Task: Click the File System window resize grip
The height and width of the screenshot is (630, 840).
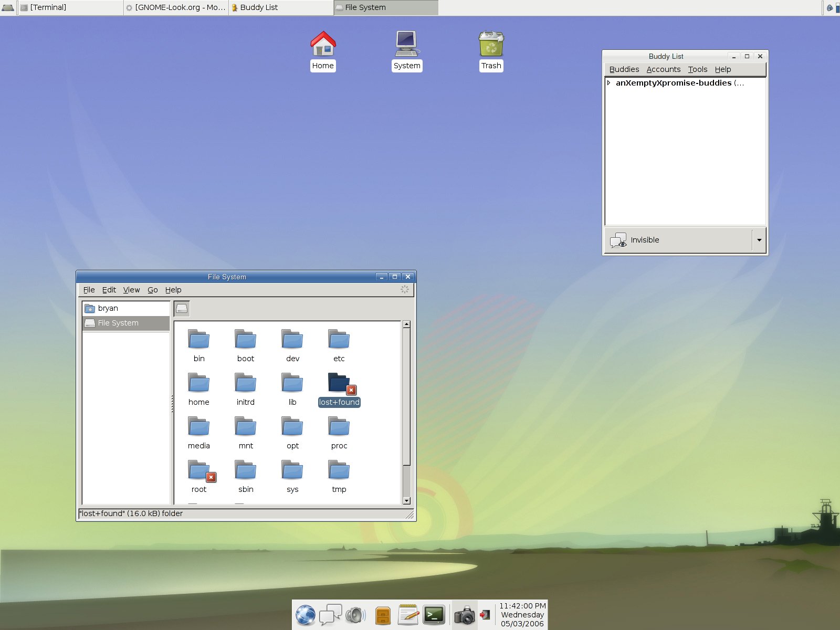Action: [409, 515]
